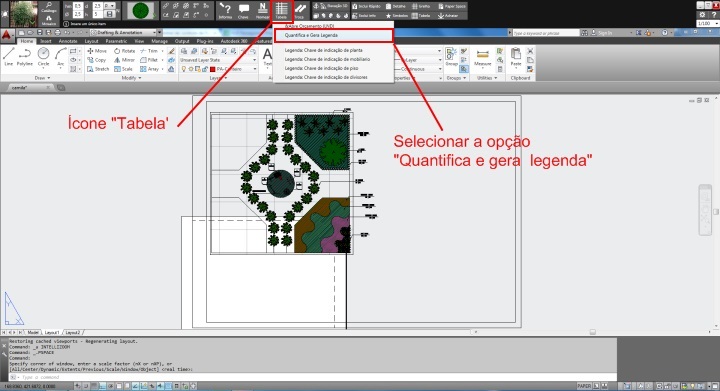Select the Circle draw tool
The height and width of the screenshot is (391, 720).
point(43,57)
